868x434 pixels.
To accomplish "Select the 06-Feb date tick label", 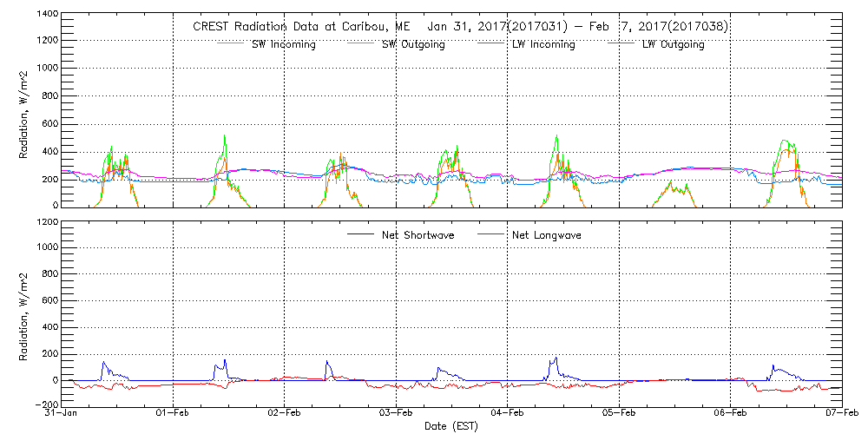I will tap(730, 414).
